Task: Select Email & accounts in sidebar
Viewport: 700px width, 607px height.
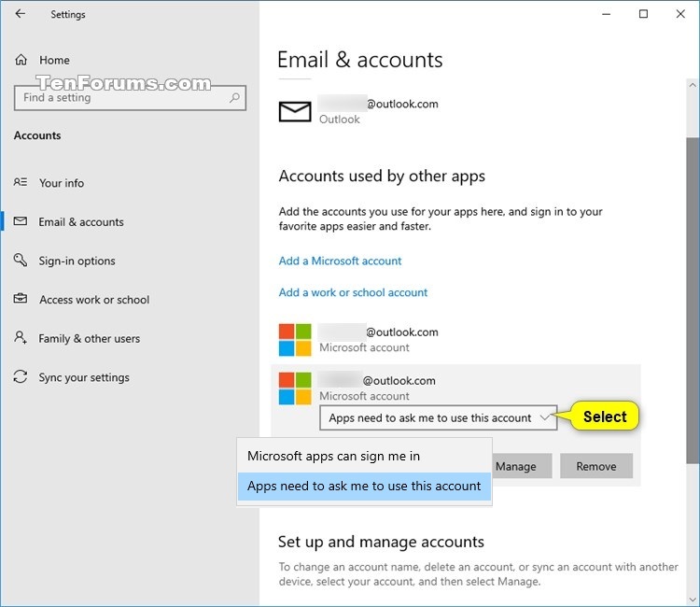Action: 81,222
